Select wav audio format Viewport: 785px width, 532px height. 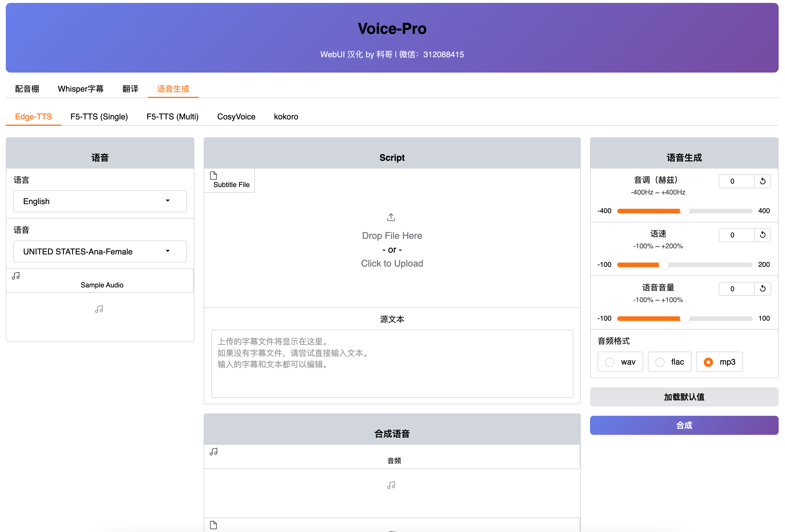(x=610, y=362)
